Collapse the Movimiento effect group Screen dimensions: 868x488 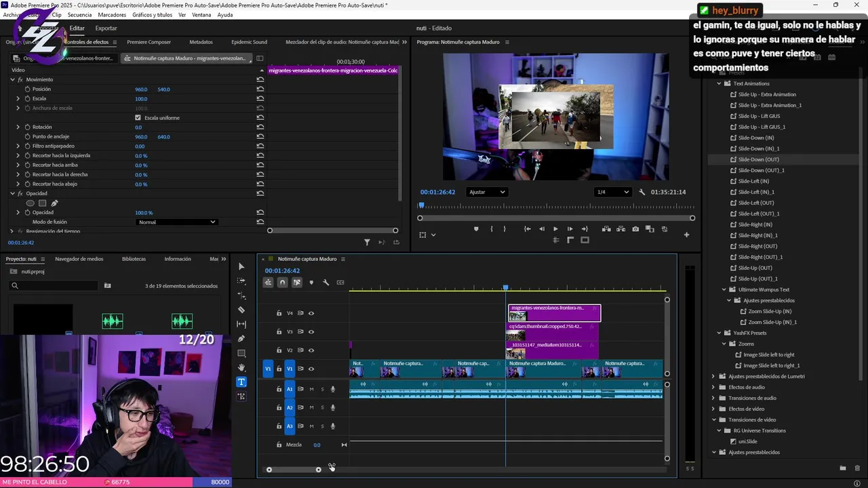pyautogui.click(x=12, y=79)
